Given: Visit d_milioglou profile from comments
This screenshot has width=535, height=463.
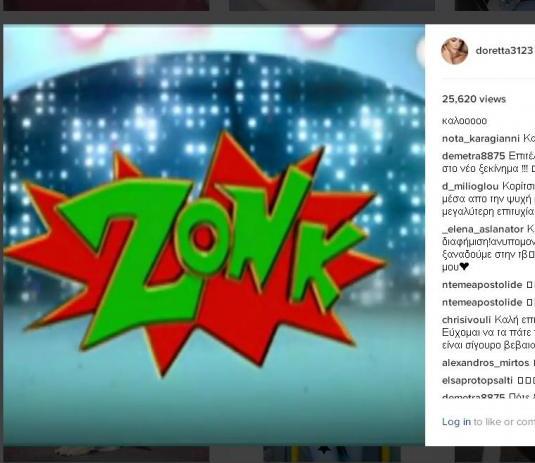Looking at the screenshot, I should (471, 186).
